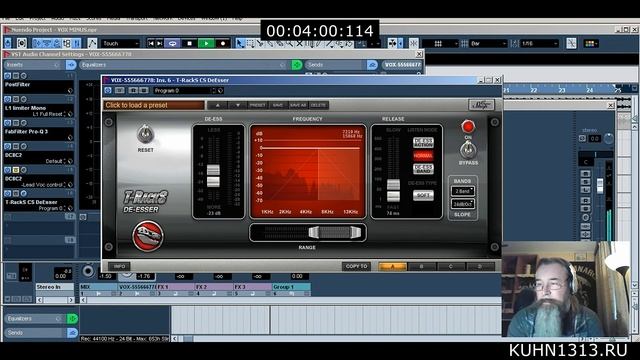Image resolution: width=640 pixels, height=360 pixels.
Task: Go to the previous marker in the transport bar
Action: (151, 43)
